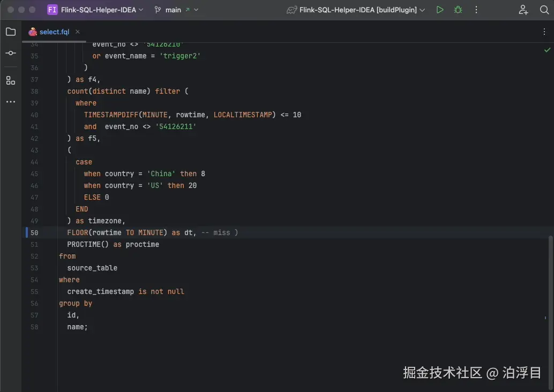Click the change marker beside line 50
The height and width of the screenshot is (392, 554).
coord(26,233)
